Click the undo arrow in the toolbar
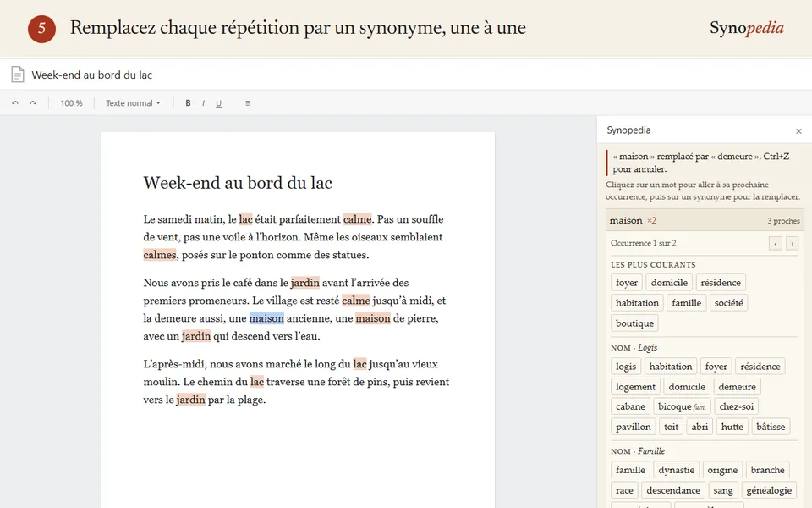 tap(15, 103)
